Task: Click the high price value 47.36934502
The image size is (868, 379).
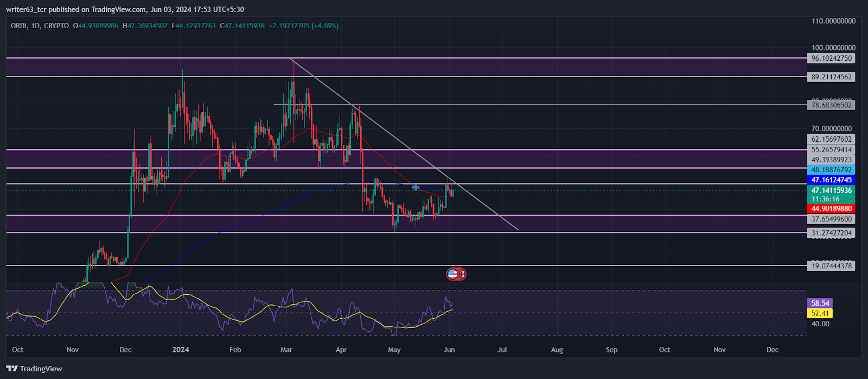Action: 147,26
